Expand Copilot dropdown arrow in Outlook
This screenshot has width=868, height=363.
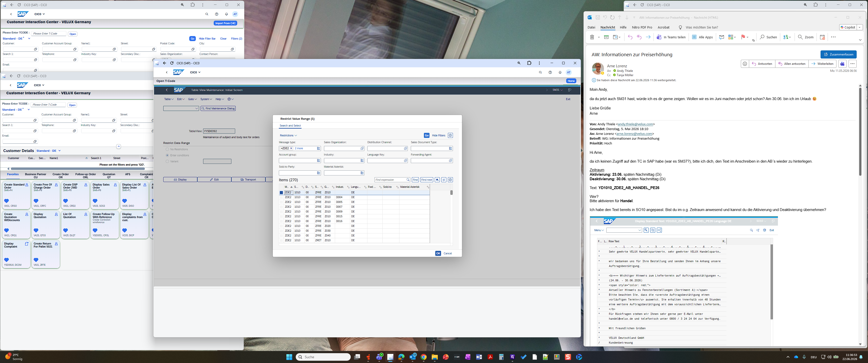tap(860, 27)
